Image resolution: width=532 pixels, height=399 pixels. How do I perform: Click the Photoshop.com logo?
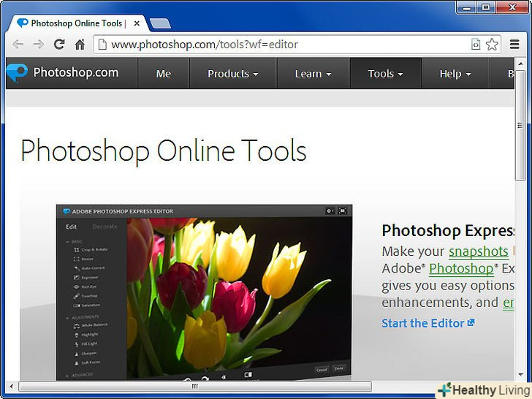click(x=63, y=72)
